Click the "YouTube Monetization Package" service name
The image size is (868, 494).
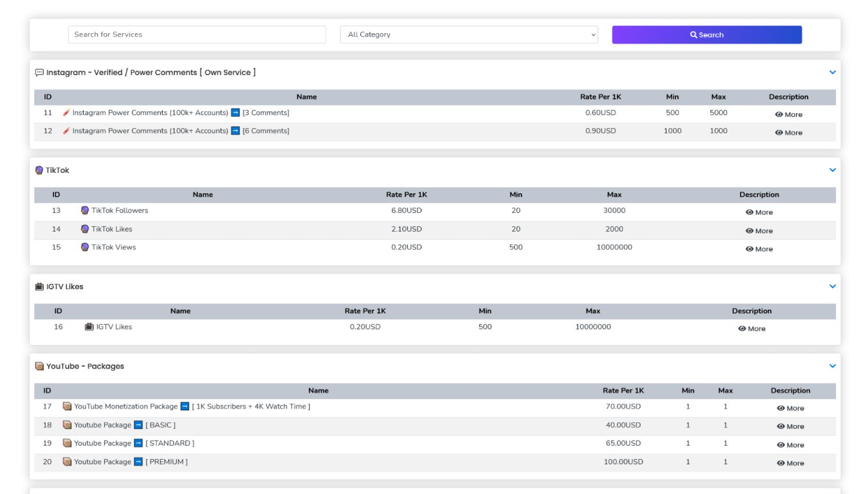(126, 407)
